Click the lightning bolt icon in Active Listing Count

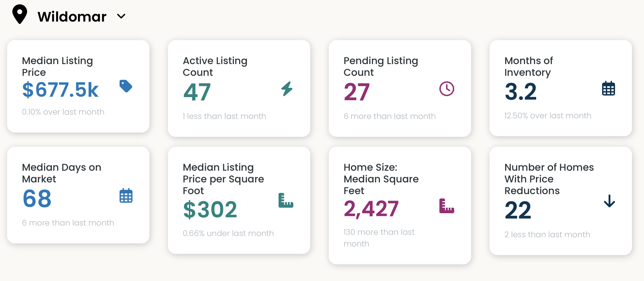[287, 89]
